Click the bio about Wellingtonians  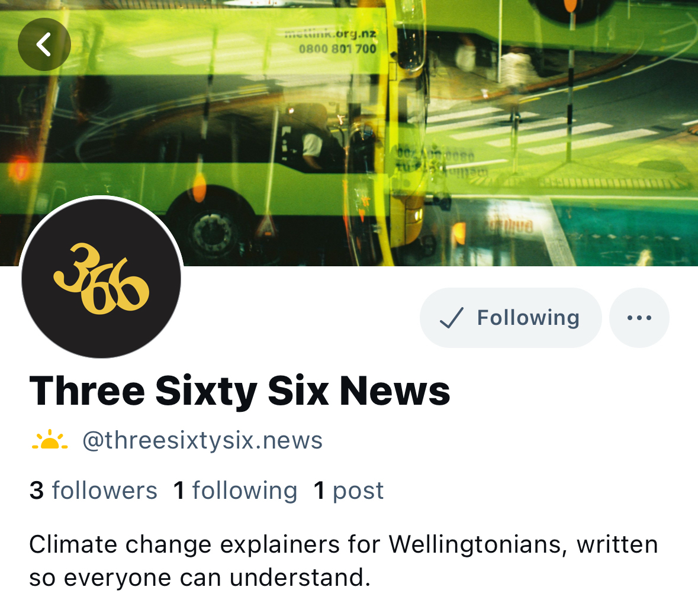click(x=343, y=561)
